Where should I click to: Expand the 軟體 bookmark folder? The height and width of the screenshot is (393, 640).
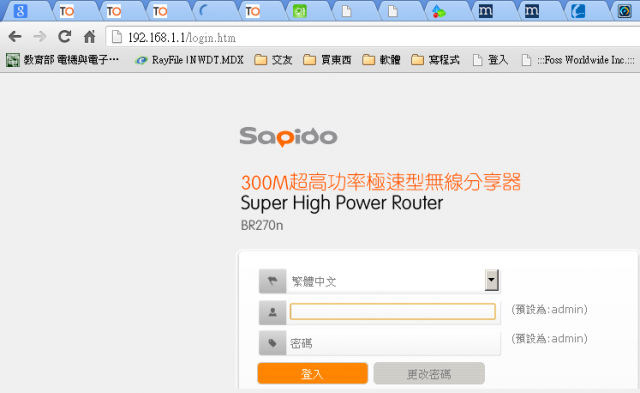pyautogui.click(x=381, y=60)
